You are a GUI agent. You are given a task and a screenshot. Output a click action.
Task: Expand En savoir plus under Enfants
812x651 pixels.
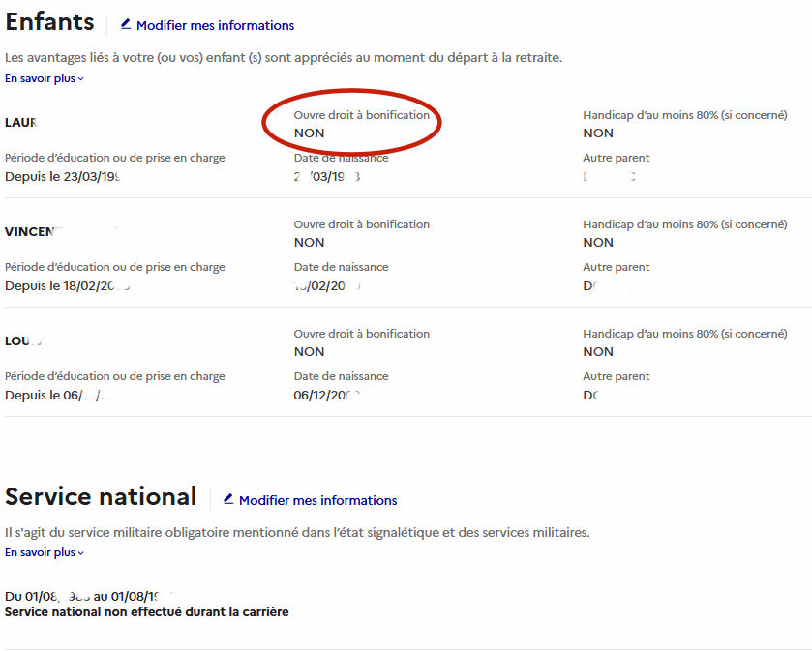coord(45,78)
